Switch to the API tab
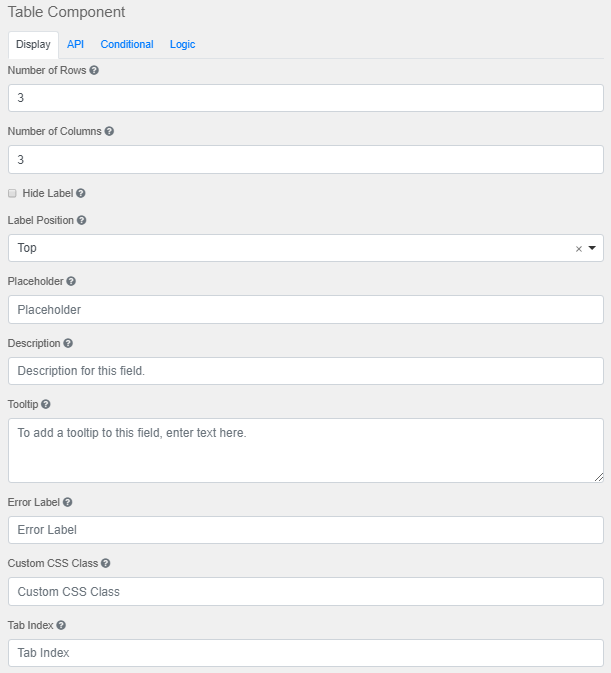The width and height of the screenshot is (611, 673). point(76,44)
